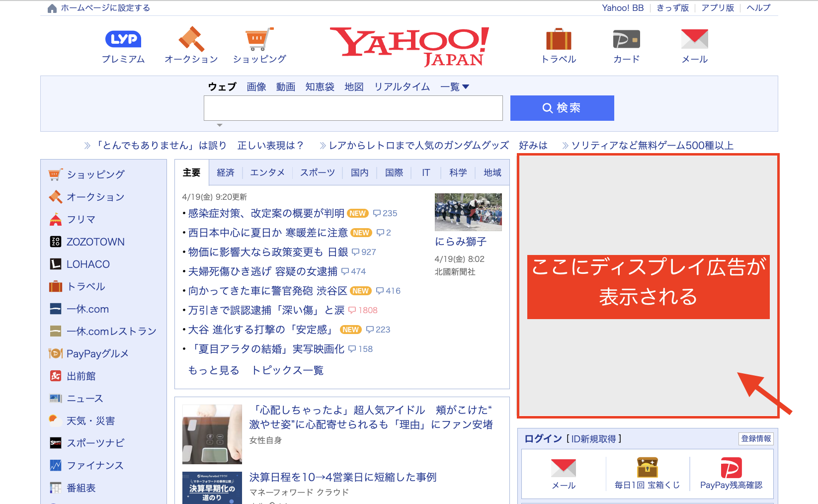
Task: Open 一休.comレストラン in the sidebar
Action: click(111, 331)
